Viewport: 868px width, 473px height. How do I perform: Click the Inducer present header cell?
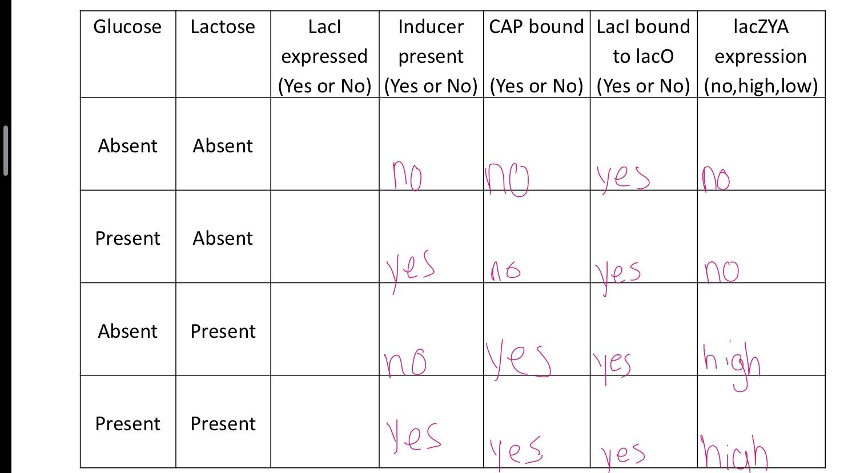coord(431,54)
